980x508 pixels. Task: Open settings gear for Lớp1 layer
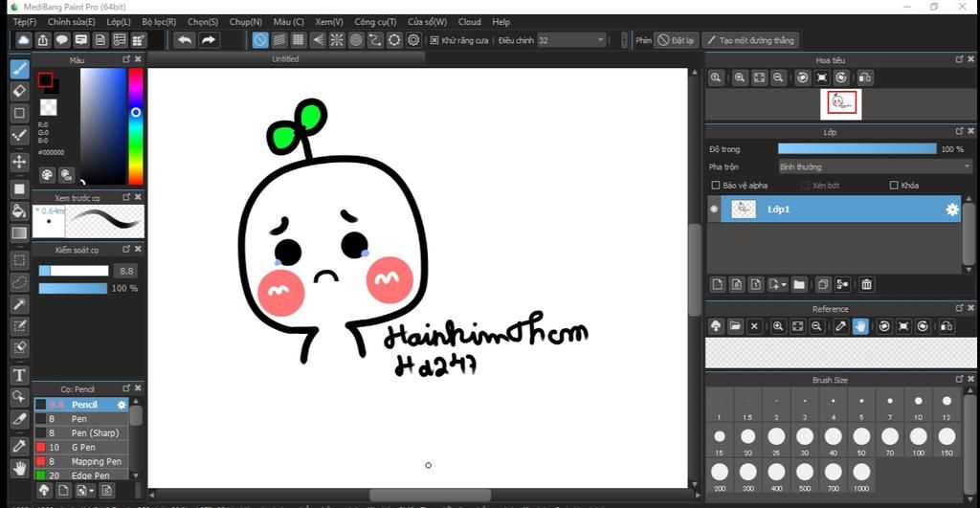click(x=952, y=210)
